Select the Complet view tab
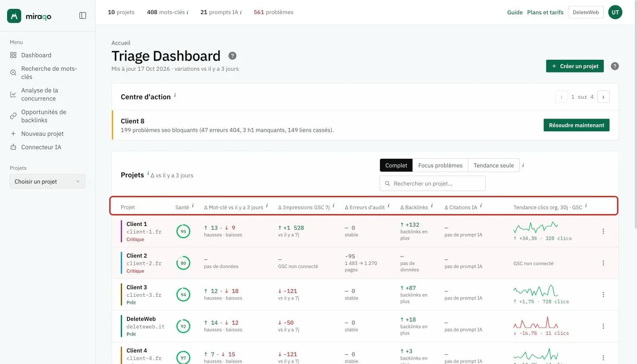Image resolution: width=637 pixels, height=364 pixels. 396,165
